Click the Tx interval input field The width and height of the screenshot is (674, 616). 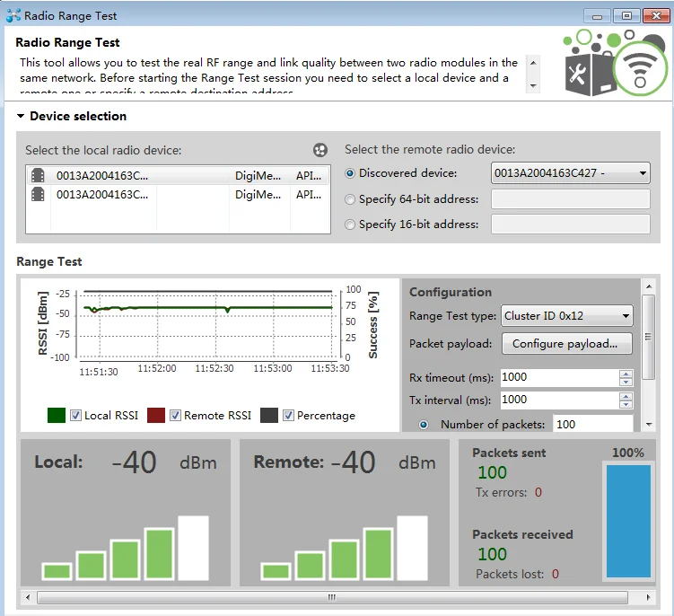pos(558,400)
